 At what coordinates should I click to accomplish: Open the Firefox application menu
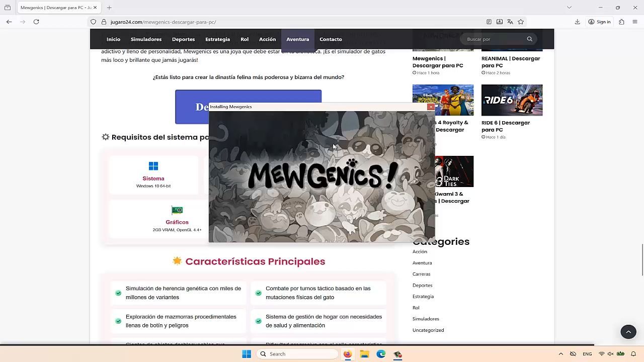tap(635, 22)
